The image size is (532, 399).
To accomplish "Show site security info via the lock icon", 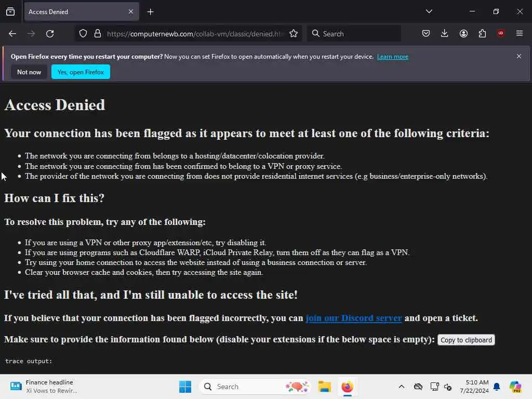I will (98, 34).
